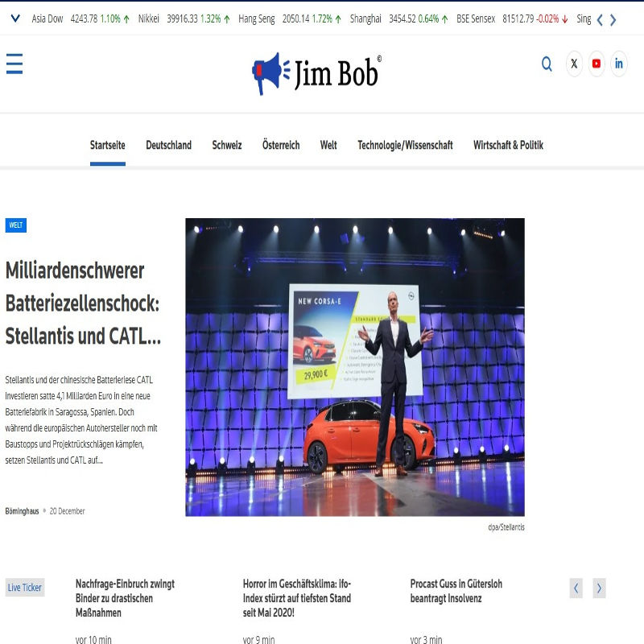The width and height of the screenshot is (644, 644).
Task: Click the Hang Seng ticker entry
Action: 290,19
